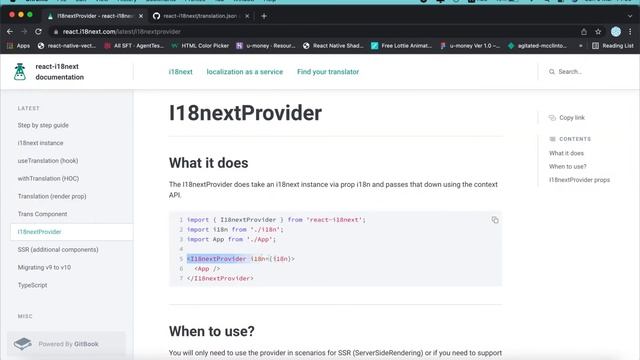Select I18nextProvider in the sidebar
The image size is (640, 360).
coord(71,232)
